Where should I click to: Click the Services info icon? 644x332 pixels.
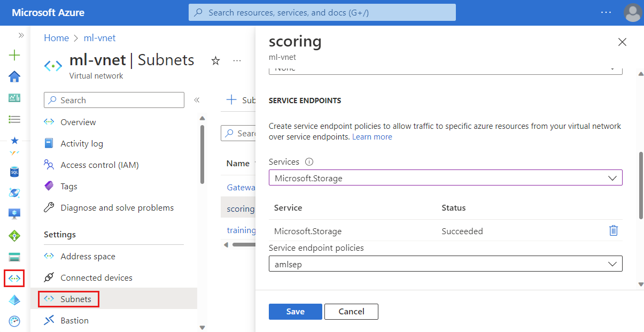309,162
